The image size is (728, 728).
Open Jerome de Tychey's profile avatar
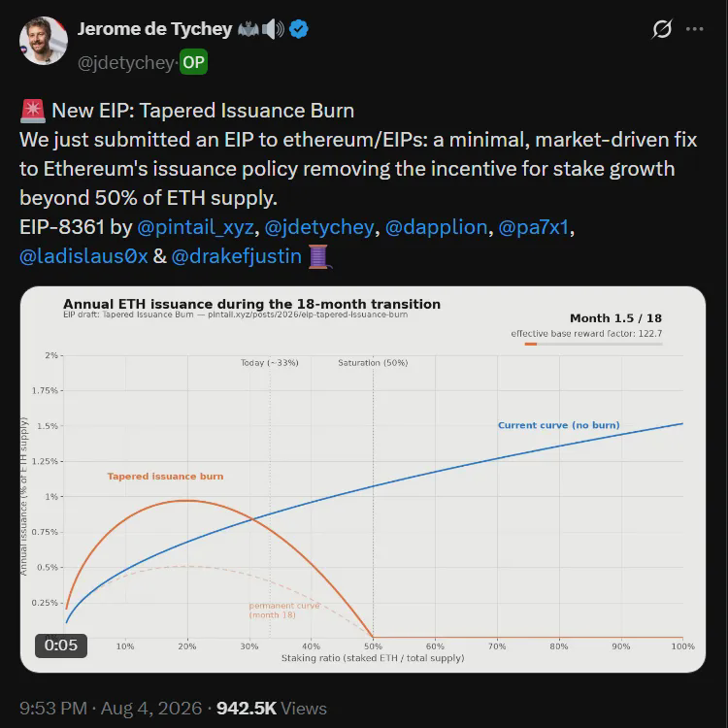[43, 41]
